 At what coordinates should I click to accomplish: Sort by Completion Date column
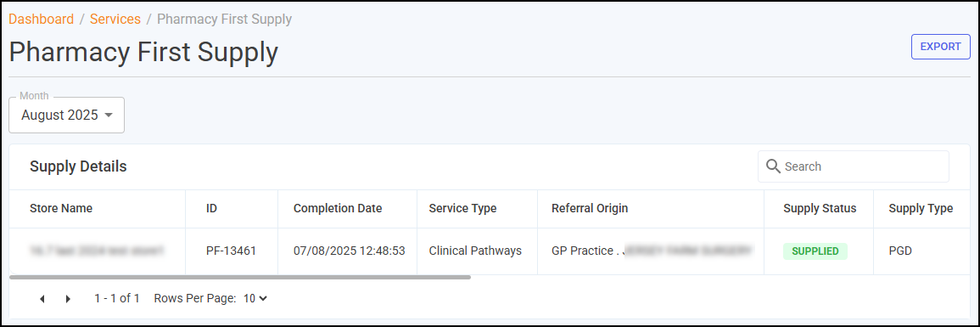338,209
